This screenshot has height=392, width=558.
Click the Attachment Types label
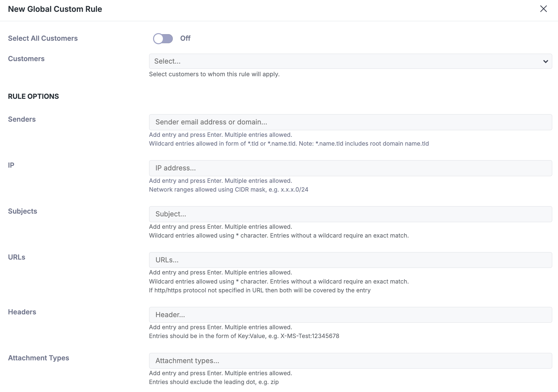[x=39, y=358]
